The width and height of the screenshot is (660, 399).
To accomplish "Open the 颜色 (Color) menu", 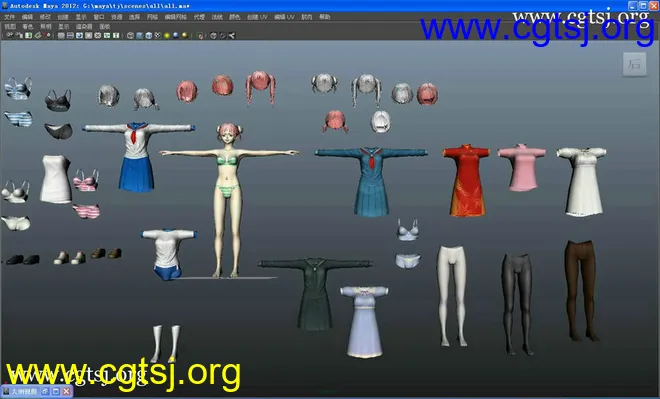I will coord(234,17).
